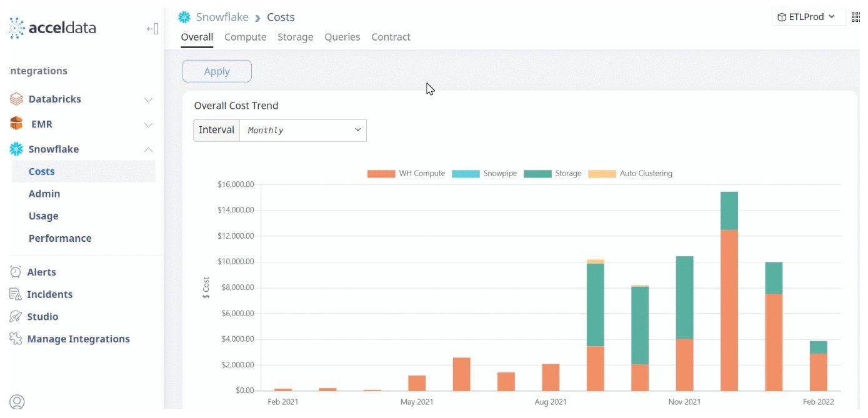868x418 pixels.
Task: Select Usage under Snowflake
Action: pos(44,216)
